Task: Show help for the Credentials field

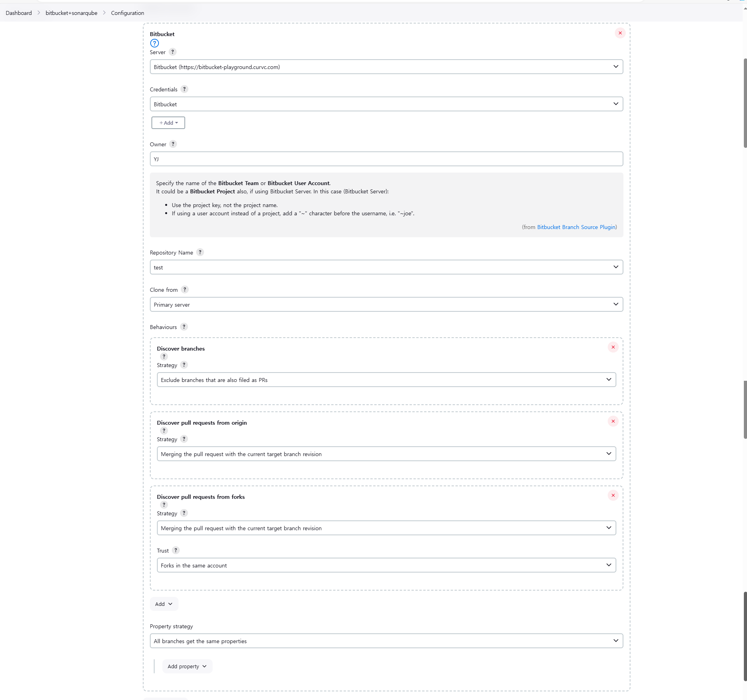Action: pyautogui.click(x=184, y=89)
